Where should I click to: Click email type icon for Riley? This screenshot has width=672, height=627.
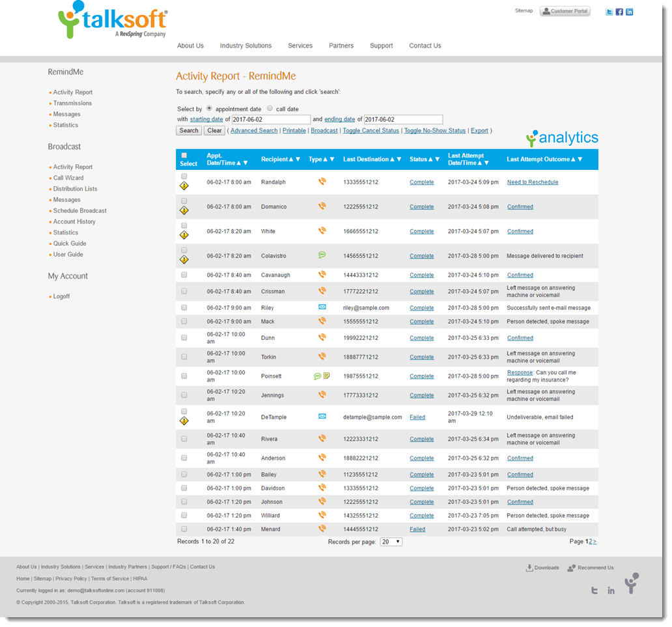click(322, 307)
